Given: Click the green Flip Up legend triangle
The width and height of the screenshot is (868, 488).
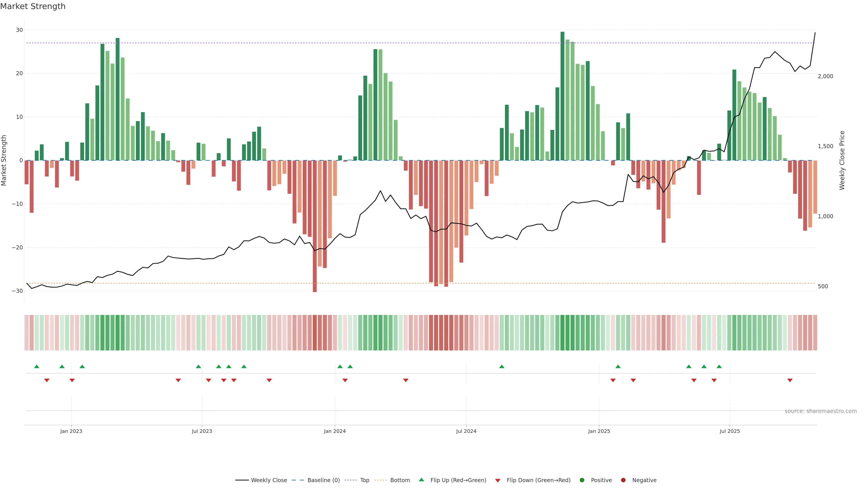Looking at the screenshot, I should click(x=421, y=480).
